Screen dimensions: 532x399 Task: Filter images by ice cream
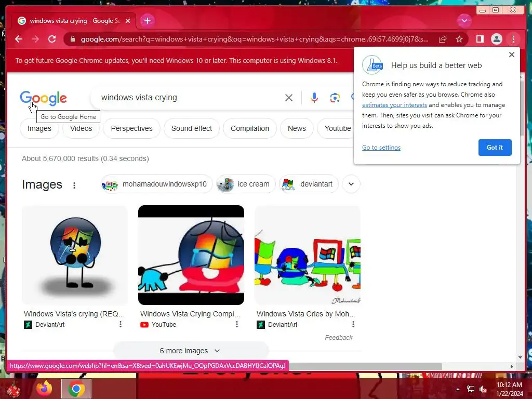tap(246, 184)
